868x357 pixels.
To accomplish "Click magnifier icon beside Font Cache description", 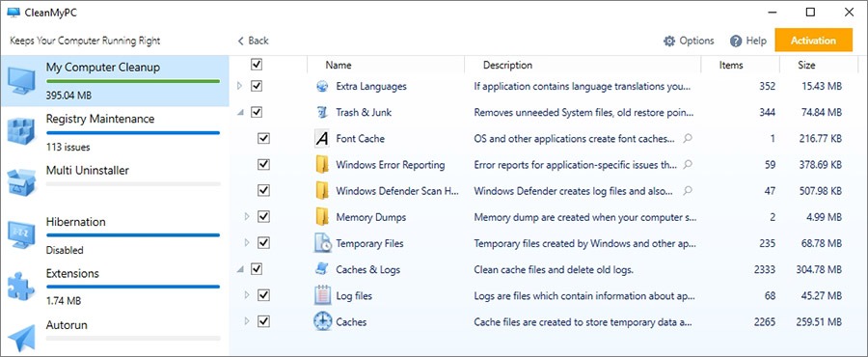I will coord(688,138).
